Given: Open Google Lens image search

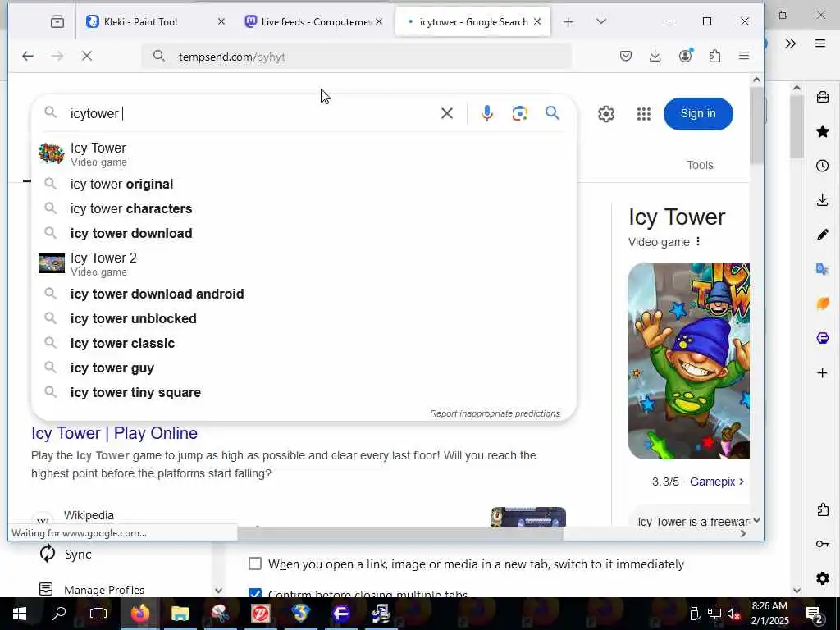Looking at the screenshot, I should pos(519,113).
